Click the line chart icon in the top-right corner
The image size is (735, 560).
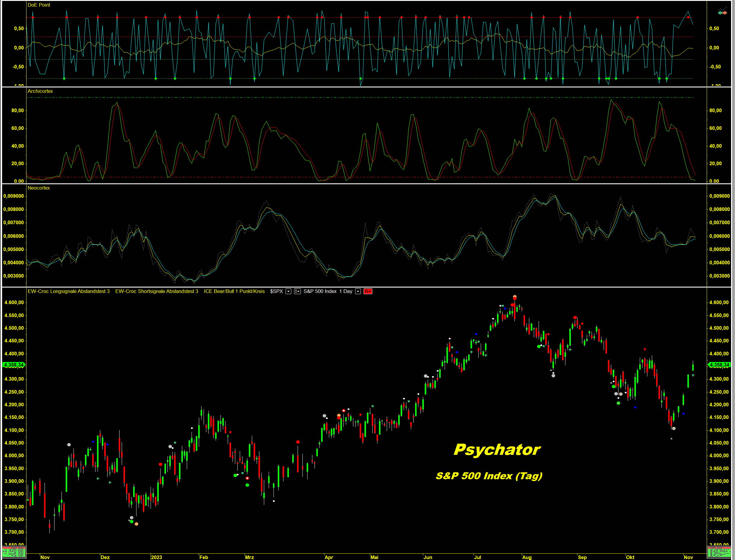[x=723, y=9]
